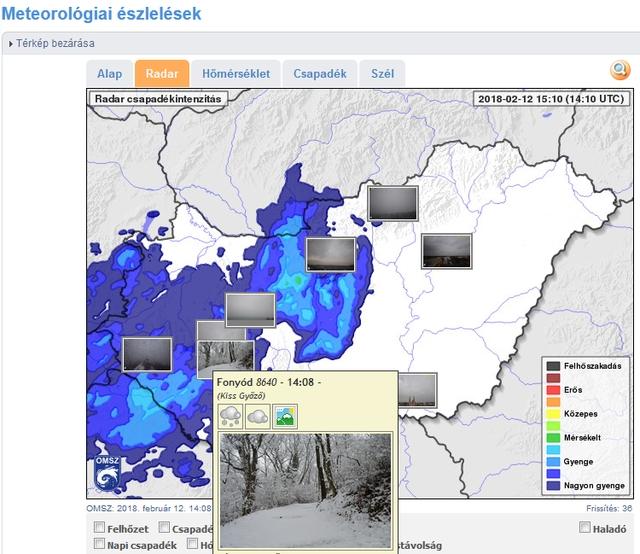Tick the Haladó checkbox
Viewport: 640px width, 554px height.
tap(585, 527)
